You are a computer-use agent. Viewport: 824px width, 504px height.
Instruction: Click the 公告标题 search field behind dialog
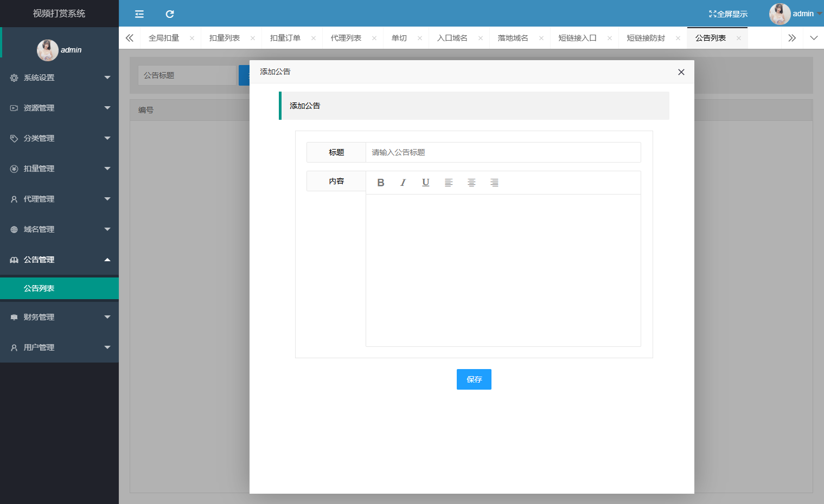click(x=187, y=75)
